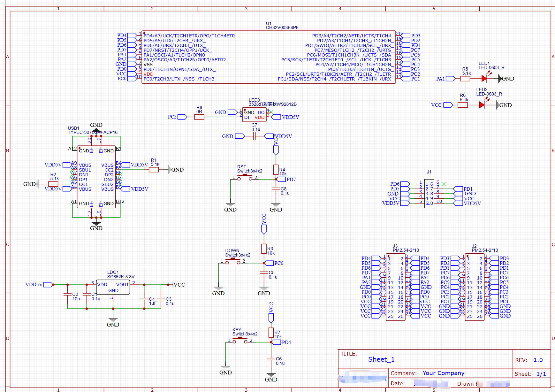Click the VOUT pin name on LDO1
The width and height of the screenshot is (555, 392).
[123, 285]
